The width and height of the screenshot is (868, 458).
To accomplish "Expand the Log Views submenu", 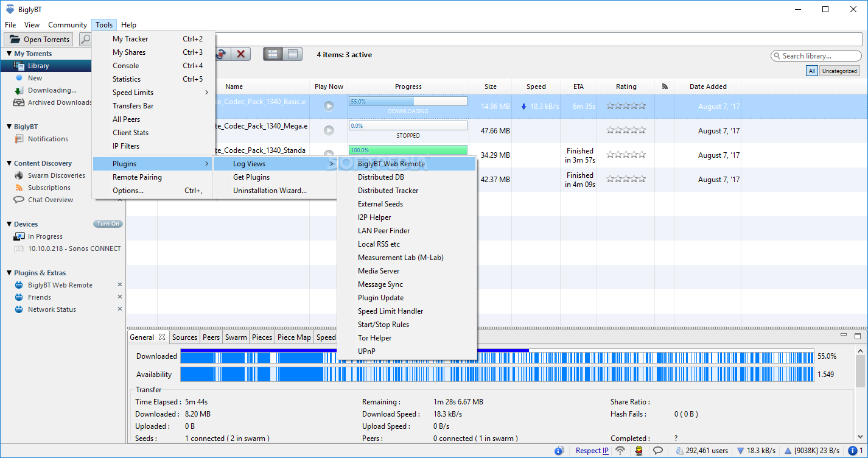I will click(275, 164).
